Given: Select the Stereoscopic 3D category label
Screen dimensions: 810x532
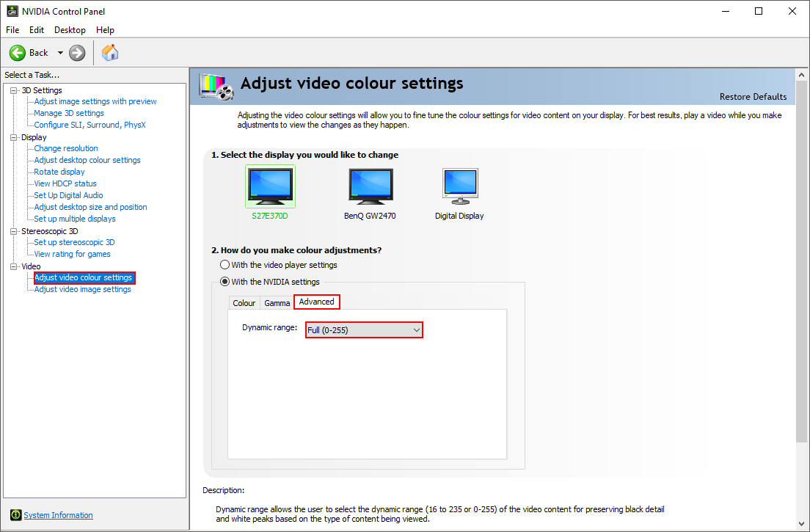Looking at the screenshot, I should coord(50,231).
